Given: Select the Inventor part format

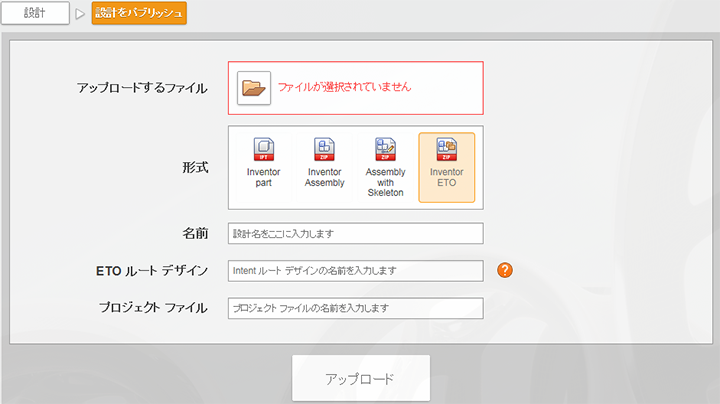Looking at the screenshot, I should click(264, 168).
